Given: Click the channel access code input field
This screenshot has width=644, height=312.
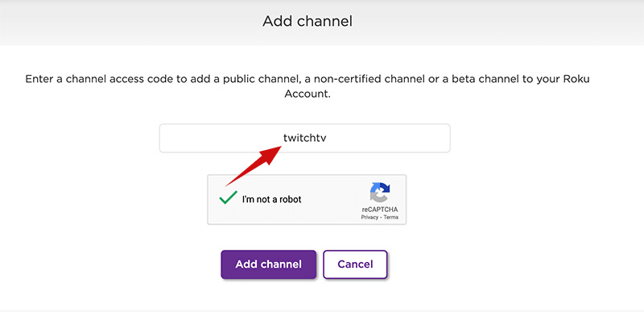Looking at the screenshot, I should click(304, 138).
